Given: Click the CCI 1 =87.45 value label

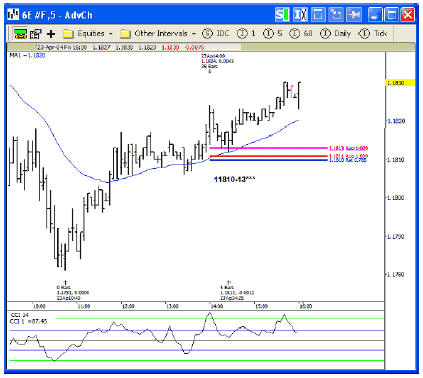Looking at the screenshot, I should click(29, 321).
